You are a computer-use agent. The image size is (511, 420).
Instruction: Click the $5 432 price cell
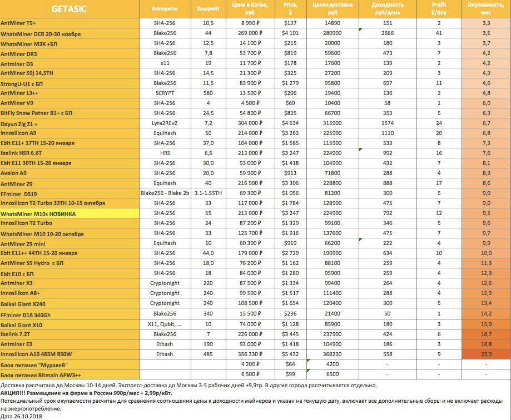(290, 354)
